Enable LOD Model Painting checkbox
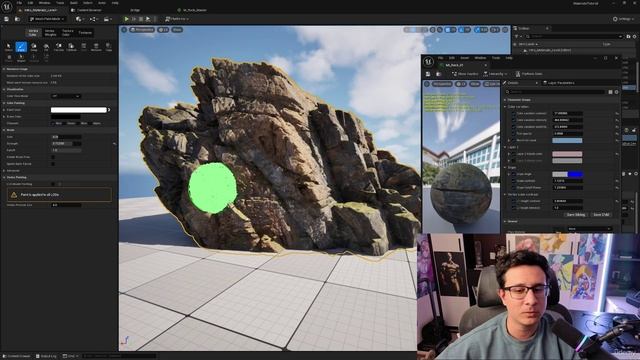The height and width of the screenshot is (360, 640). 53,184
